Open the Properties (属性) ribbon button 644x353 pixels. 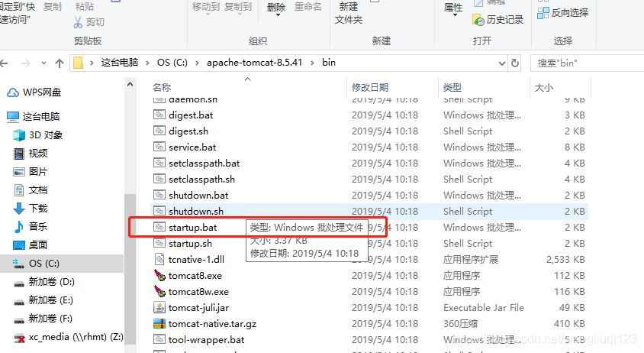pyautogui.click(x=453, y=9)
